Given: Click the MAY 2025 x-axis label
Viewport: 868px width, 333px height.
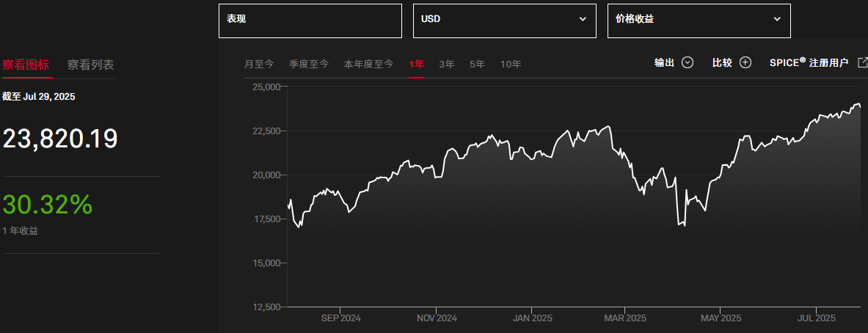Looking at the screenshot, I should tap(721, 318).
